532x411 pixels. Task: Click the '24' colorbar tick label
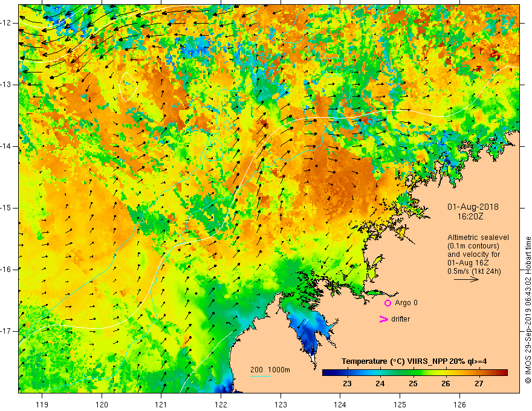(x=380, y=384)
